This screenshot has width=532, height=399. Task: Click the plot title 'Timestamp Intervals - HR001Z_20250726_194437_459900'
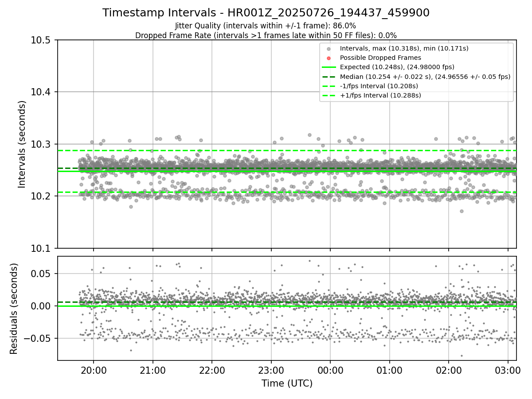[x=266, y=13]
